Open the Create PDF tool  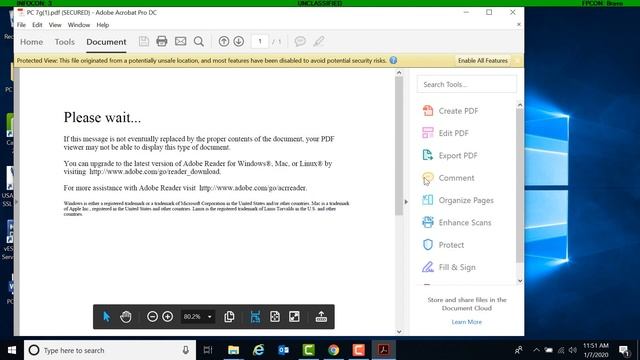point(450,111)
